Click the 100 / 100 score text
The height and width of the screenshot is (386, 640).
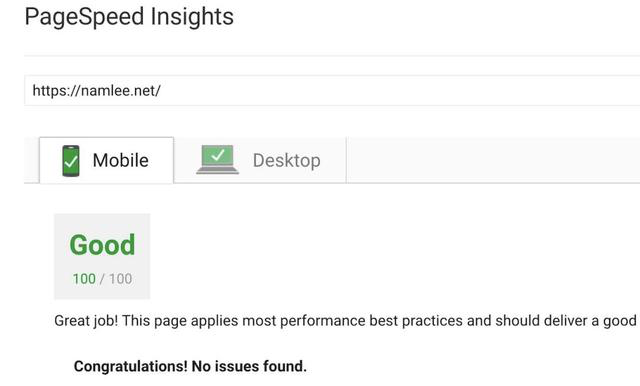102,279
